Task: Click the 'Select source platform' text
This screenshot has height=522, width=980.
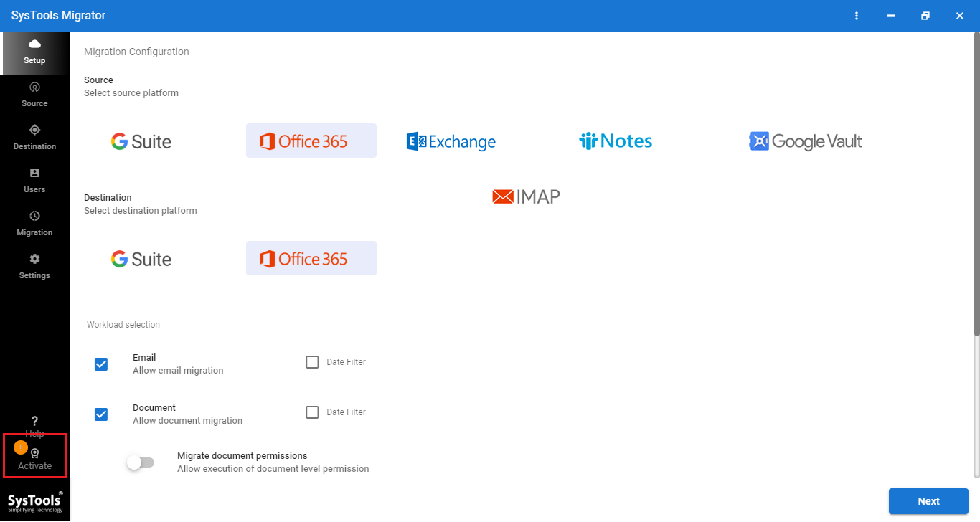Action: (x=131, y=93)
